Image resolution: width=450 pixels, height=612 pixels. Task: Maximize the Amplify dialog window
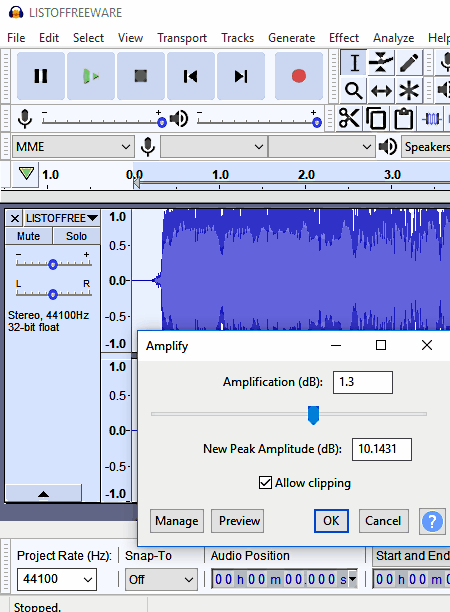[x=381, y=345]
